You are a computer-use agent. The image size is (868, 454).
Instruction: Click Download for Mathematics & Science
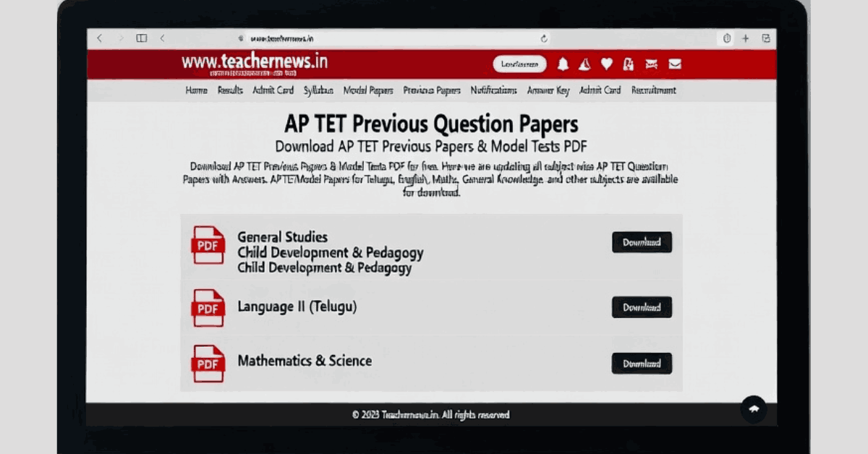pos(642,364)
